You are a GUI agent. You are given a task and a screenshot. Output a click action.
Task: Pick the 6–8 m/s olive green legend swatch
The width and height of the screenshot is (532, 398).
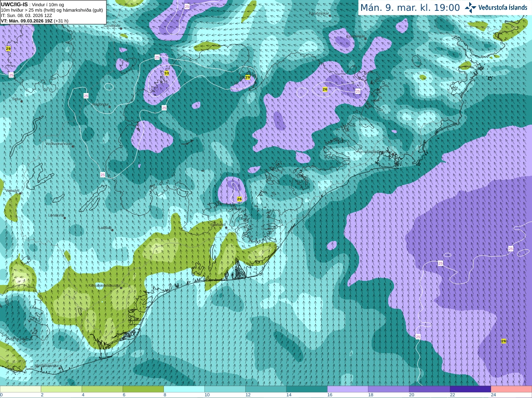(x=143, y=389)
